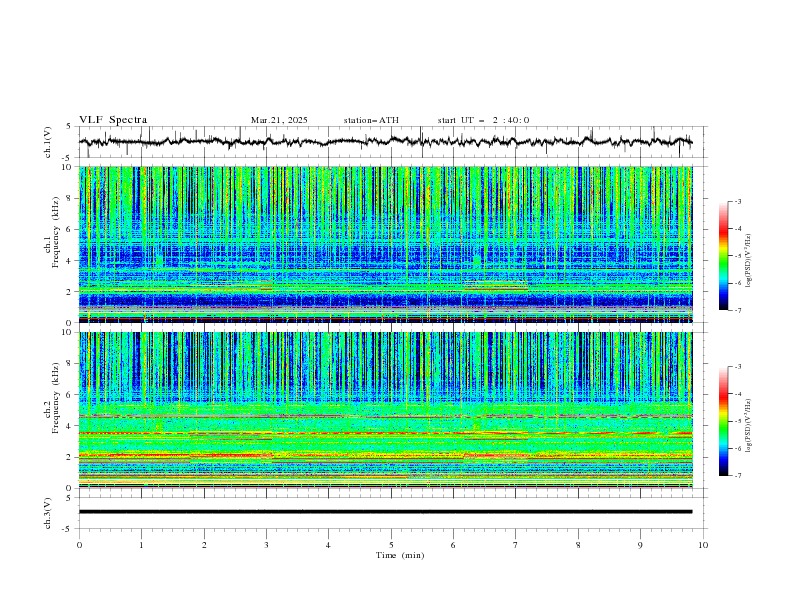
Task: Click the log(PSD) label beside the upper color bar
Action: point(748,261)
